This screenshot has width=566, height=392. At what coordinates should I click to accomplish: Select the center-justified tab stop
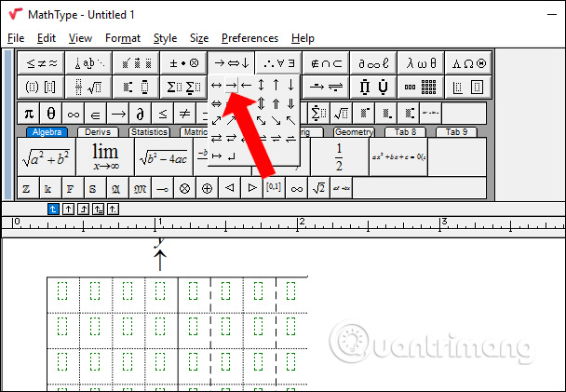coord(68,209)
